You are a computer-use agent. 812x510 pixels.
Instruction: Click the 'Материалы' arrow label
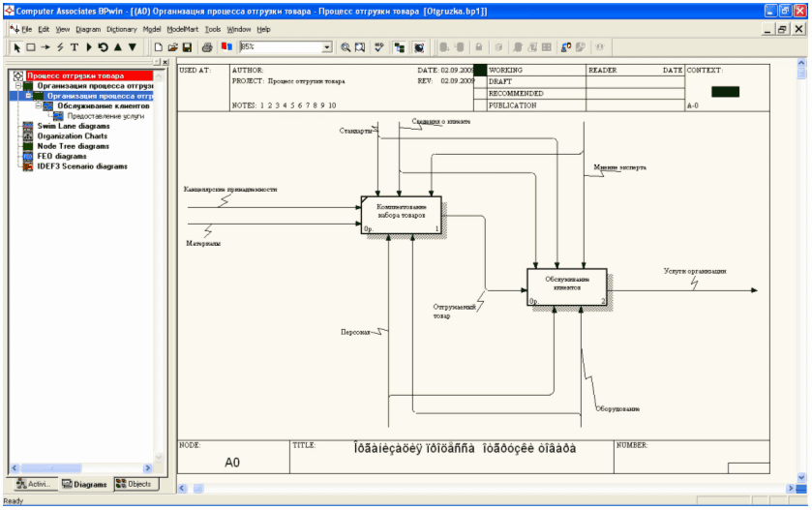[203, 243]
